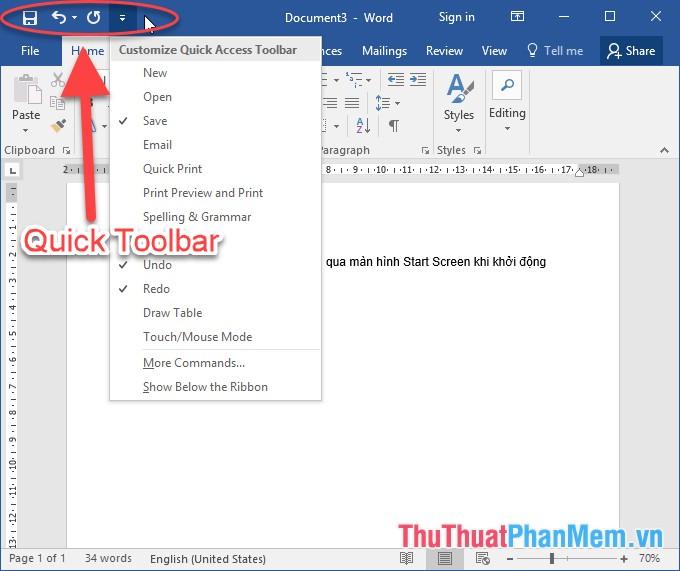Click the document text line
680x571 pixels.
[x=436, y=262]
